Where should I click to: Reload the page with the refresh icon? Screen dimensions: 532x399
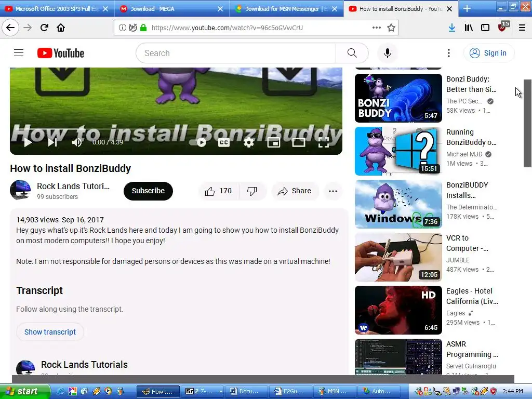click(x=44, y=28)
